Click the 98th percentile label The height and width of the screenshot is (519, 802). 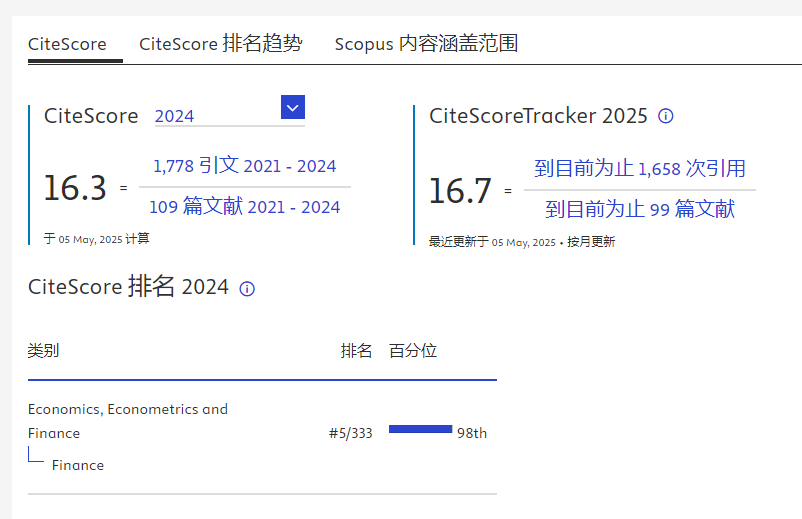[472, 433]
